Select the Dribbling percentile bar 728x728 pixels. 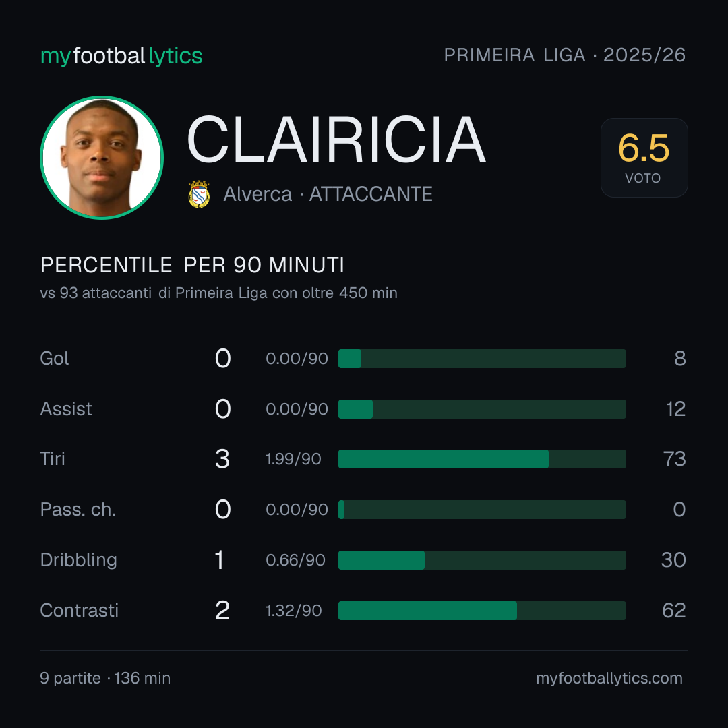tap(482, 560)
